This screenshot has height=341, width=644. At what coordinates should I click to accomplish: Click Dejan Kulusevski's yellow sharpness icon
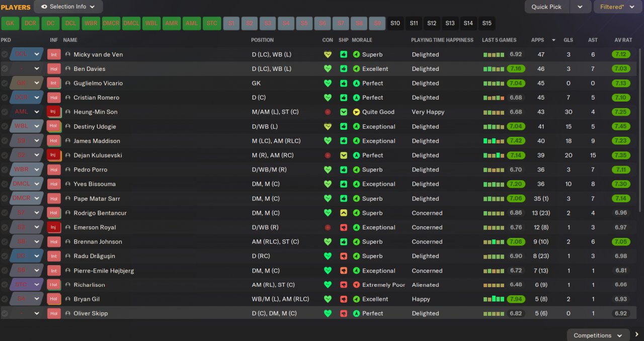[344, 155]
